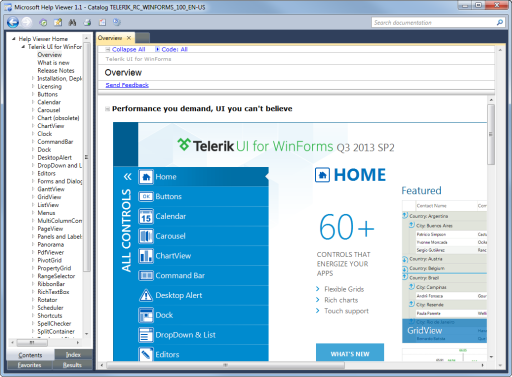Click the Code: All link
Viewport: 512px width, 377px height.
[x=174, y=49]
